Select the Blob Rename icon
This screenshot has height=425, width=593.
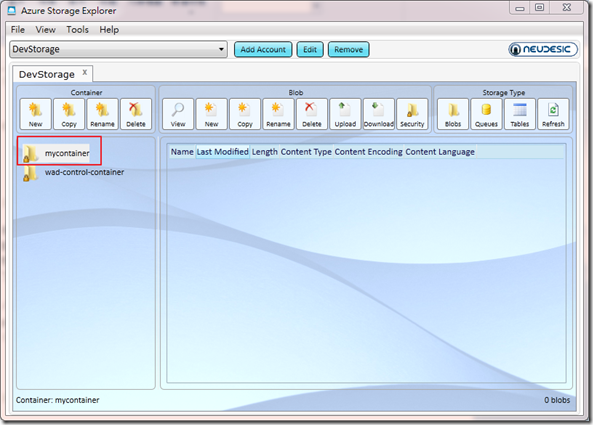pos(278,114)
